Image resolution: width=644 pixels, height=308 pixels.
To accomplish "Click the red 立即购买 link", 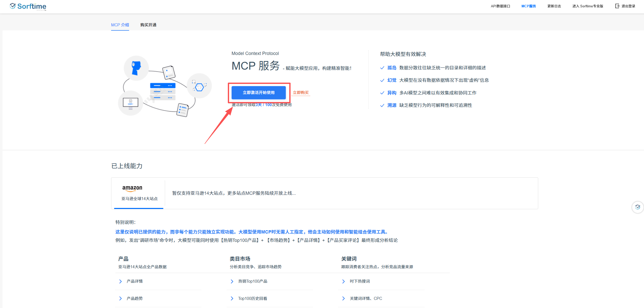I will click(x=300, y=92).
